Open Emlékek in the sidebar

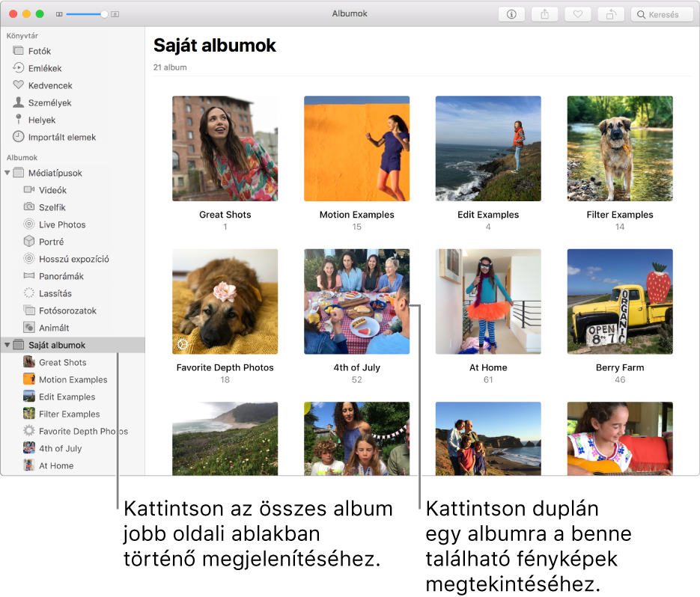click(45, 68)
